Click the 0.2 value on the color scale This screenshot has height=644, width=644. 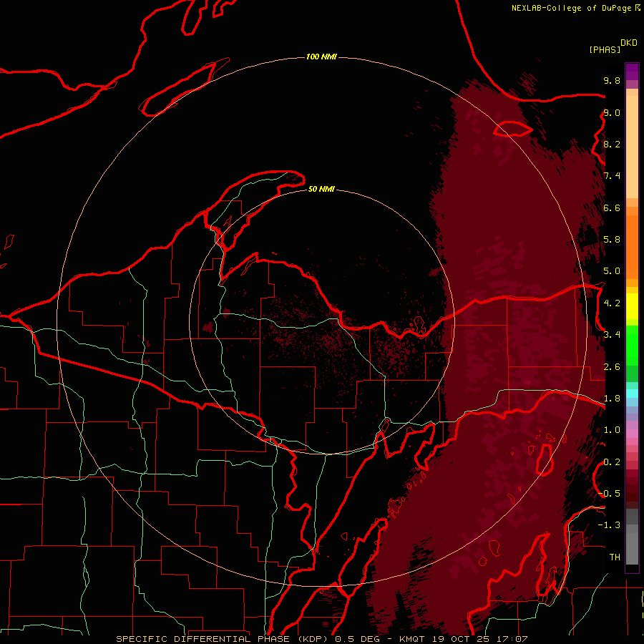click(x=612, y=462)
